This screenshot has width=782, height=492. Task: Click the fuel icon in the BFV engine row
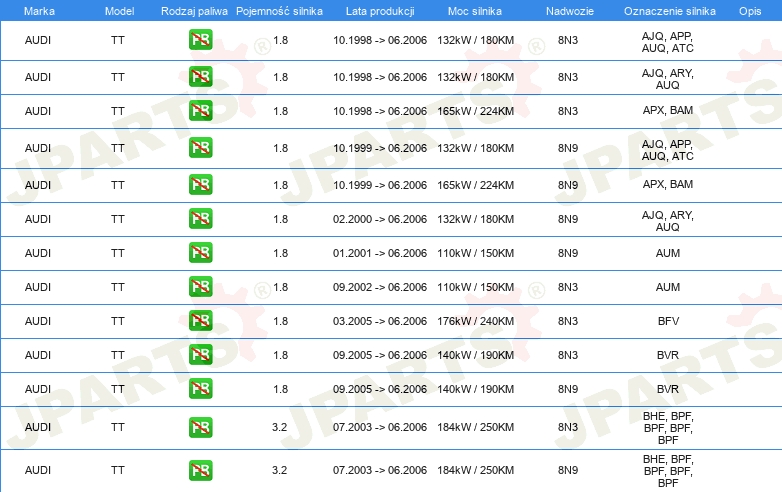(x=200, y=321)
